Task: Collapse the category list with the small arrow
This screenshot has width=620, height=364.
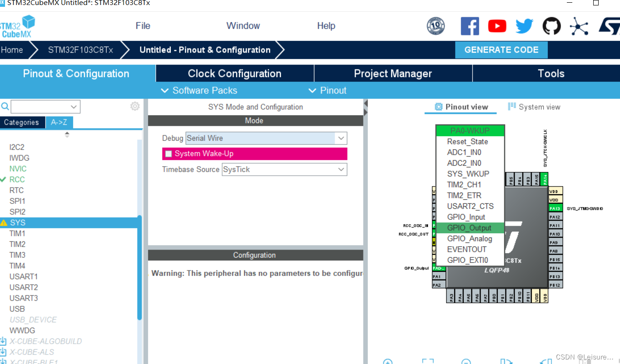Action: pos(67,134)
